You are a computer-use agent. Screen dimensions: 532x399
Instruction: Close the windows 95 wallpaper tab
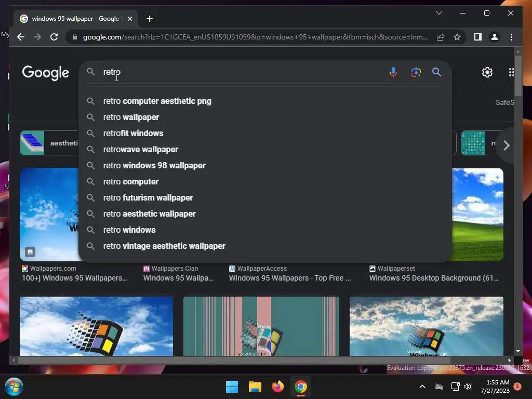point(129,19)
